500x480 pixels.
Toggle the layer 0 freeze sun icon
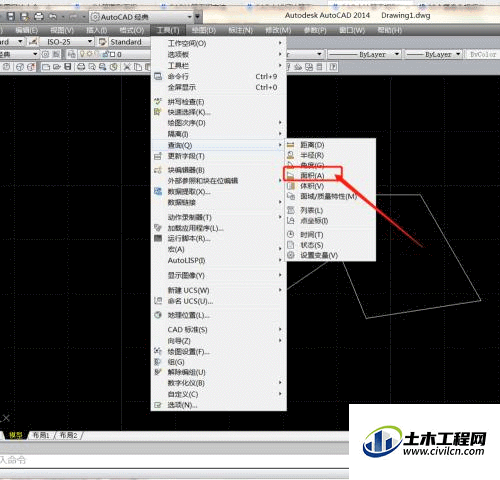tap(89, 54)
